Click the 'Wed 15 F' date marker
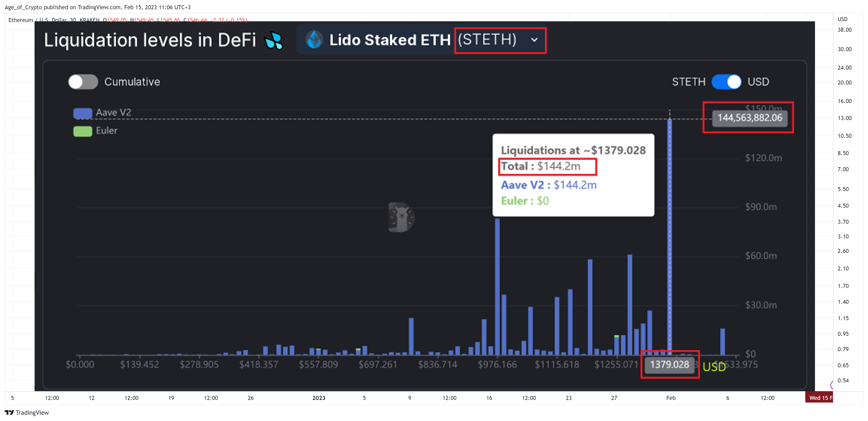868x421 pixels. [x=819, y=398]
